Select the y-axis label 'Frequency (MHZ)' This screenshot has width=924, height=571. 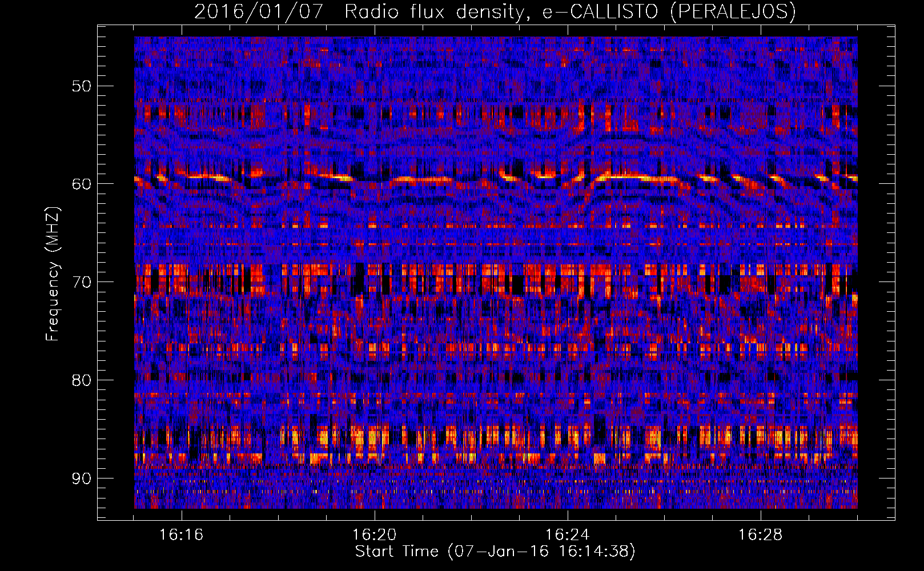(x=53, y=274)
